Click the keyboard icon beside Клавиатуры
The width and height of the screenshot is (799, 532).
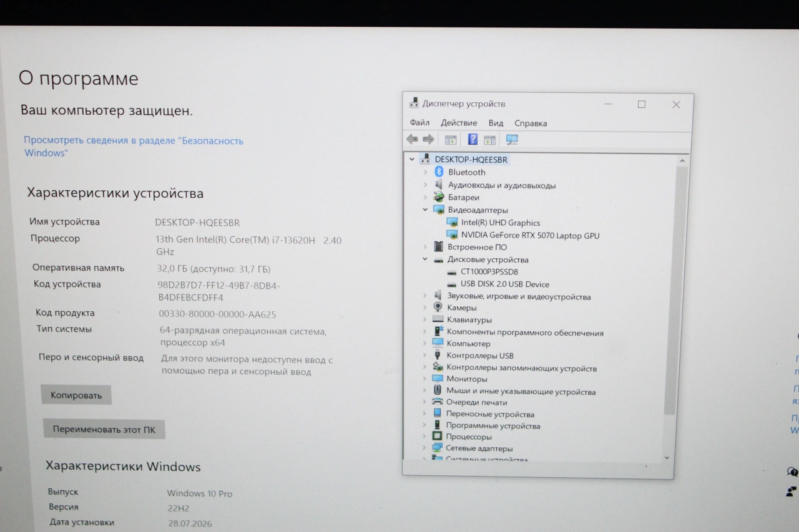[x=438, y=319]
